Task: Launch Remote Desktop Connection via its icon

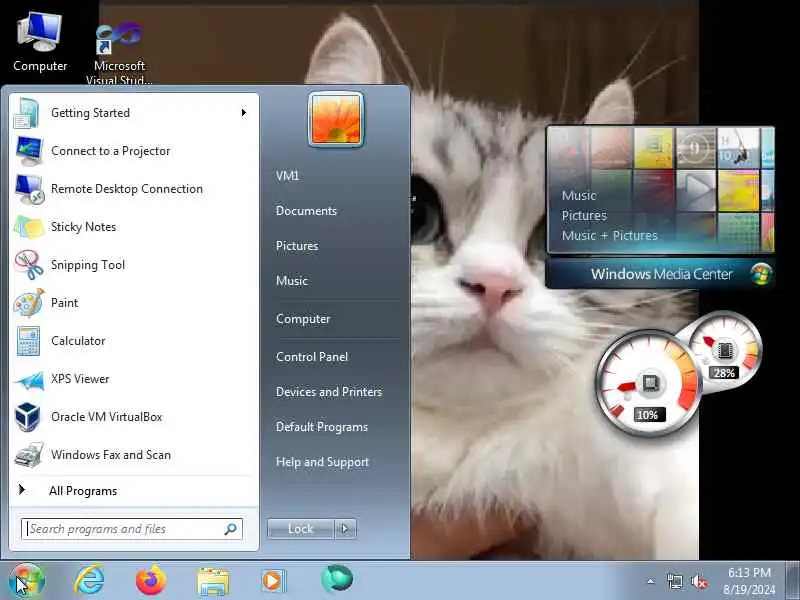Action: tap(29, 189)
